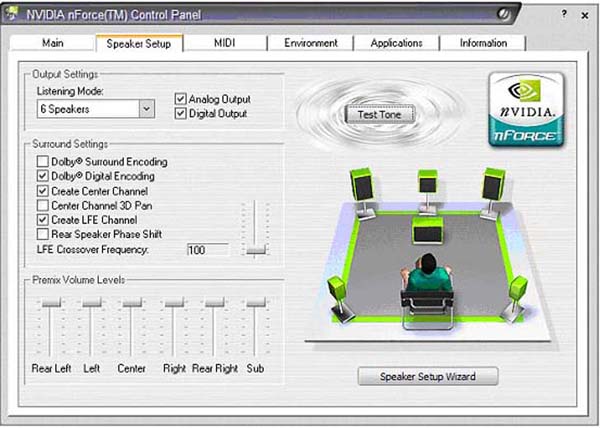Click the 'Center' slider label
Screen dimensions: 600x428
point(132,368)
